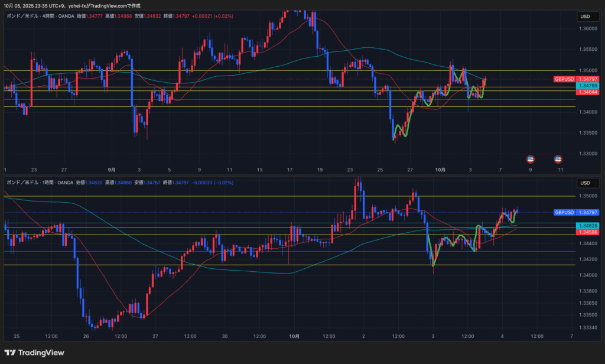Click the rightmost US flag event icon
The width and height of the screenshot is (605, 364).
point(558,159)
